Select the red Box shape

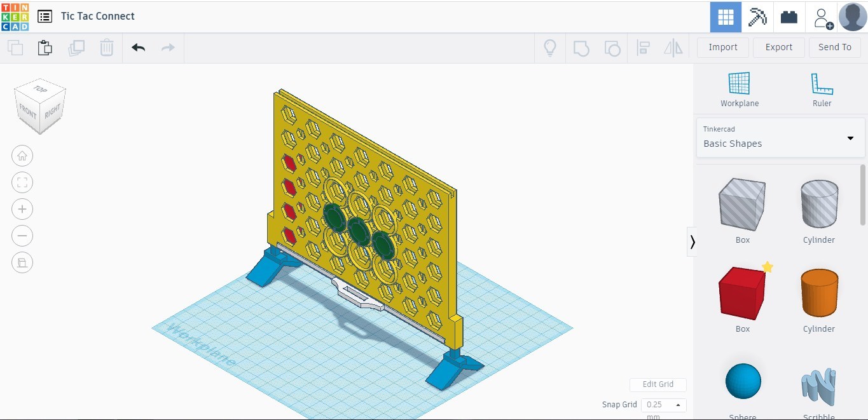tap(742, 294)
